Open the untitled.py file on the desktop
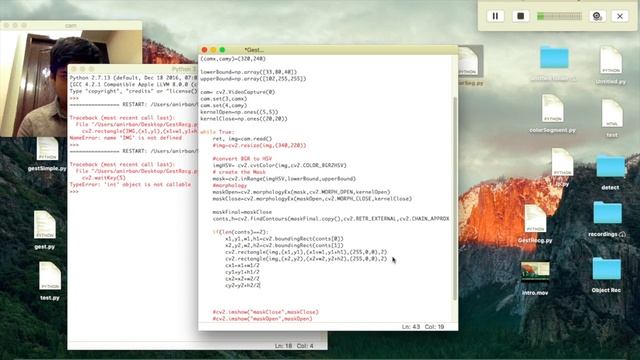Screen dimensions: 640x360 tap(611, 65)
